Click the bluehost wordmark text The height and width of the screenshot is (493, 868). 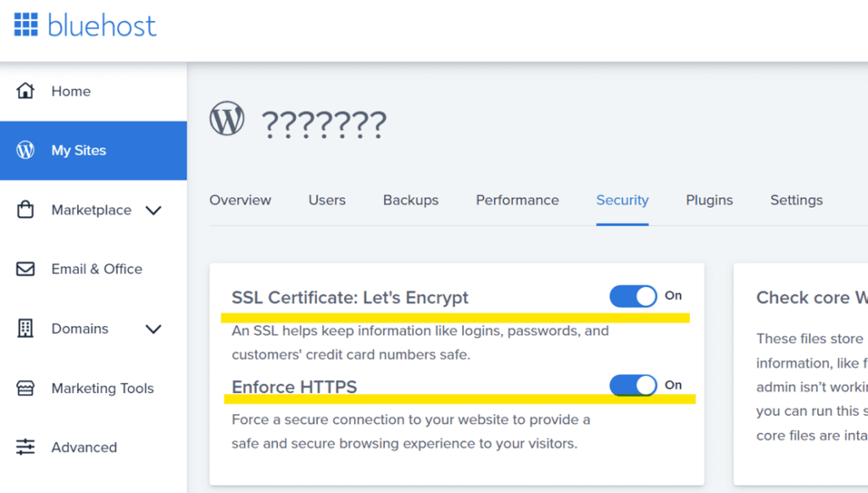pyautogui.click(x=102, y=25)
